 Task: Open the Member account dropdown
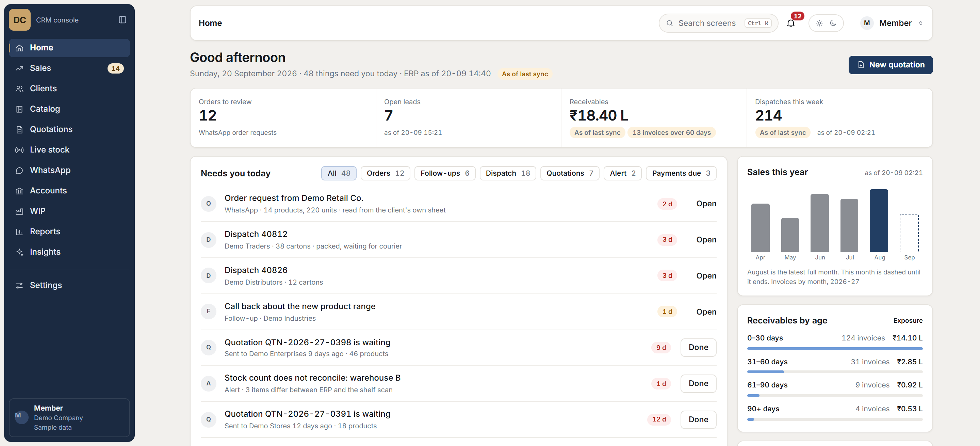tap(893, 23)
